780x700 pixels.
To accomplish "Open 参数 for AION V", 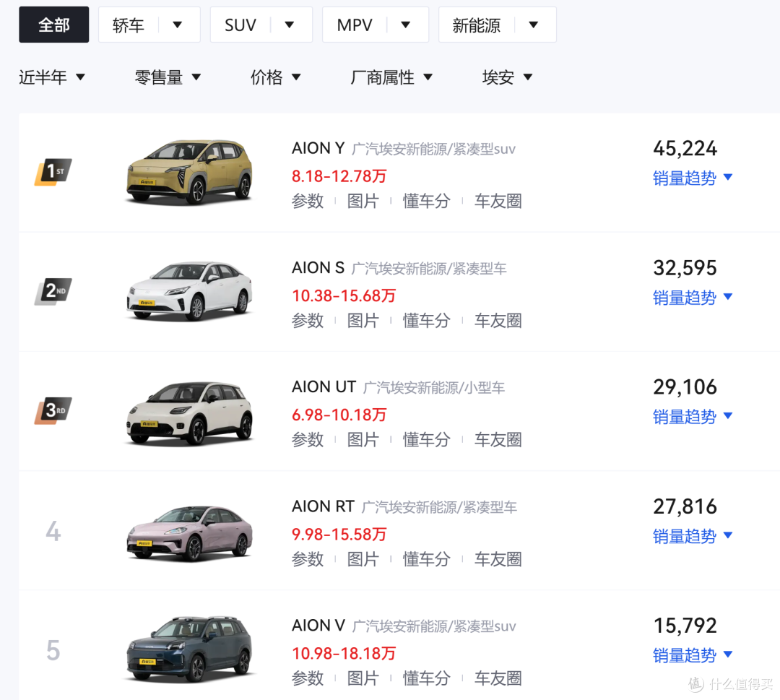I will click(x=308, y=678).
